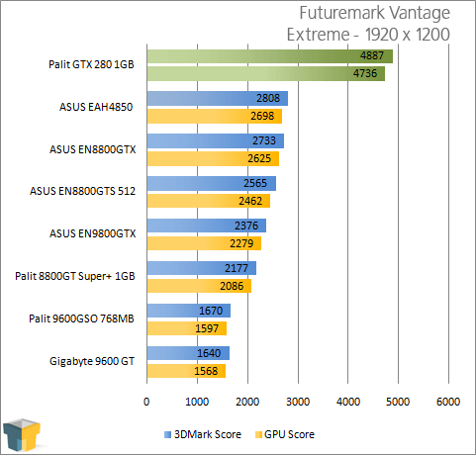The height and width of the screenshot is (455, 476).
Task: Click the ASUS EAH4850 label
Action: point(96,107)
